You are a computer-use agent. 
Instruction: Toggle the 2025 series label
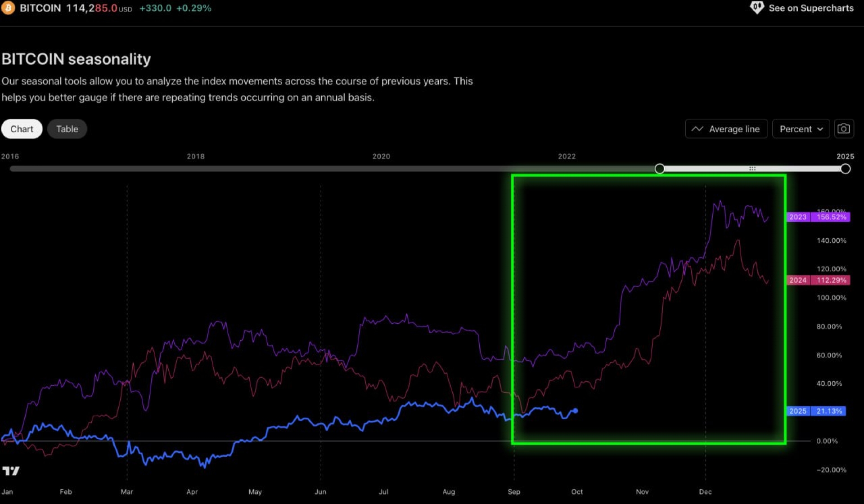(797, 411)
